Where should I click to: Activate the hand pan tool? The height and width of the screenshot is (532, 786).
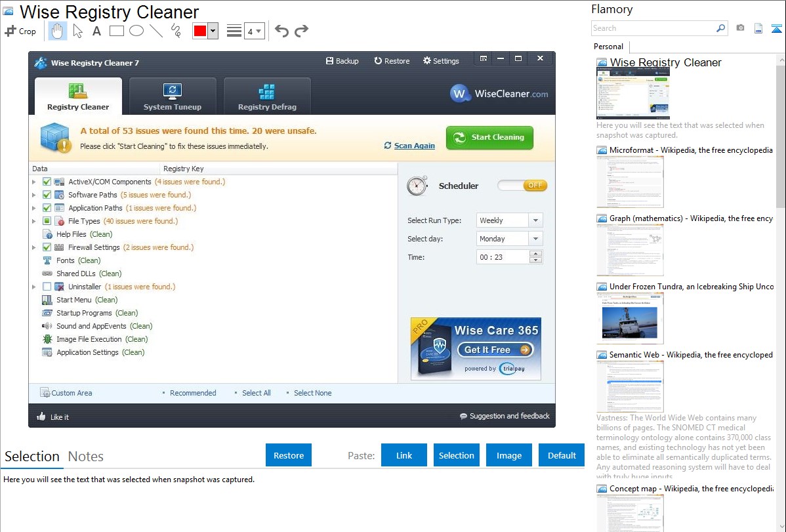(x=57, y=31)
